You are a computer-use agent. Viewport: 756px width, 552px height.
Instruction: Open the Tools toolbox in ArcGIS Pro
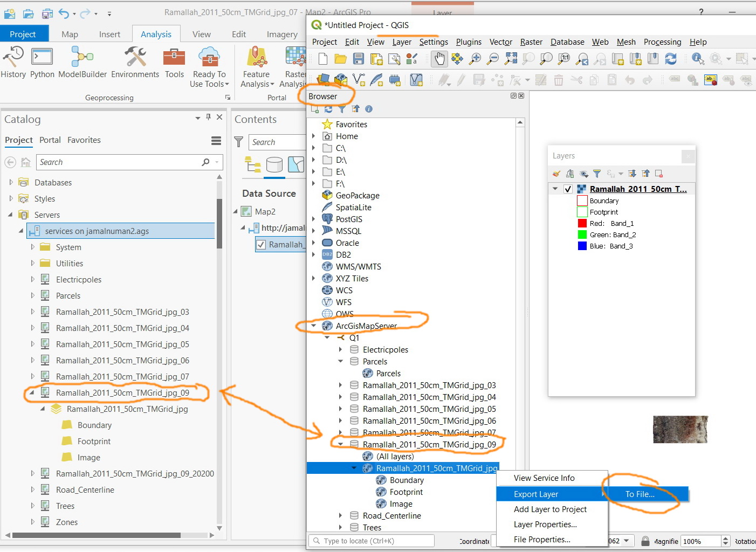[174, 62]
